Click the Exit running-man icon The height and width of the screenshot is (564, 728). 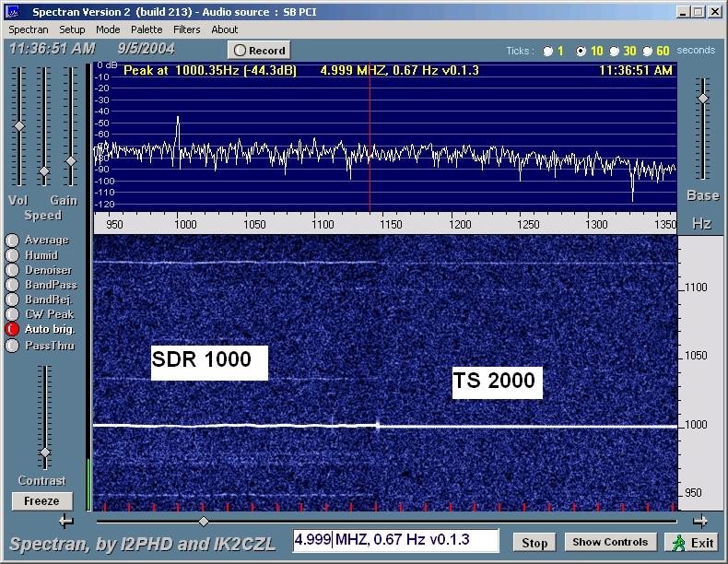[679, 542]
